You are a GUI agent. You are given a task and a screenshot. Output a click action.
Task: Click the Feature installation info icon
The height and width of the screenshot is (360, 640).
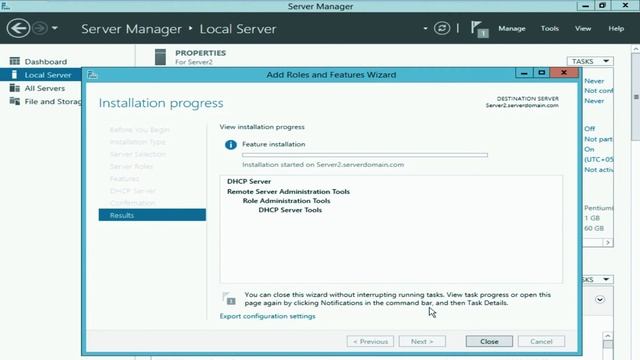coord(231,144)
